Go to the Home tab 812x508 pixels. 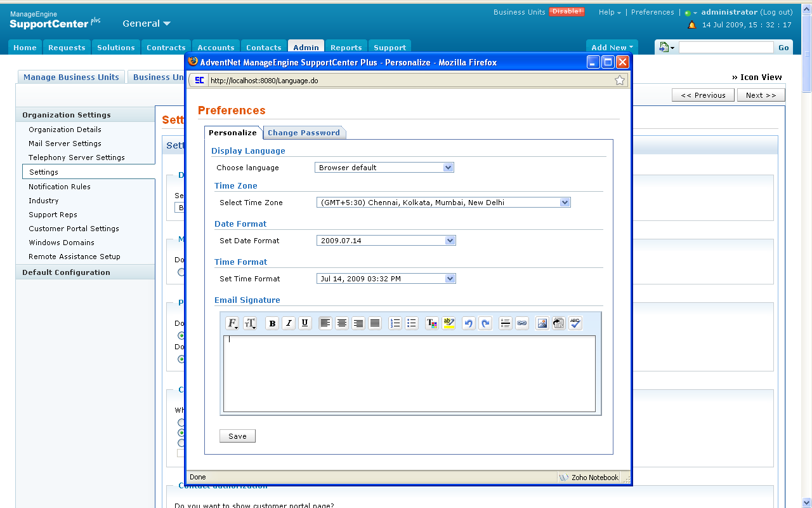(25, 48)
